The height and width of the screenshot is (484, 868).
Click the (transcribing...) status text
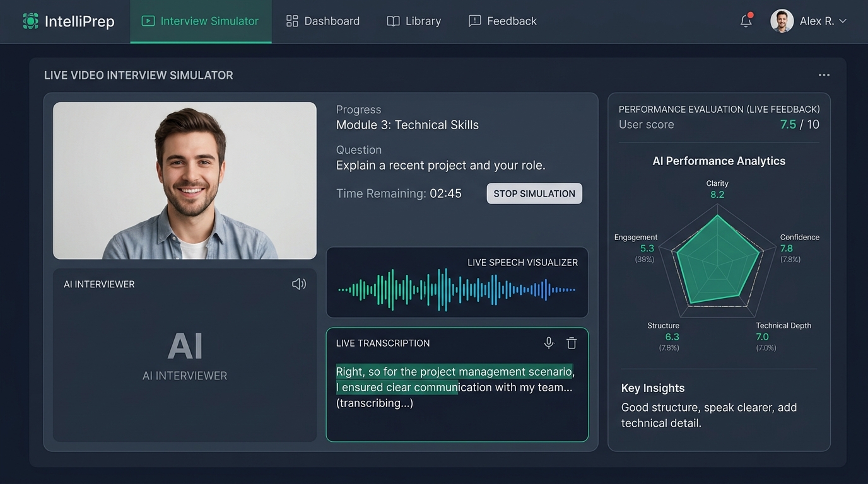point(375,403)
